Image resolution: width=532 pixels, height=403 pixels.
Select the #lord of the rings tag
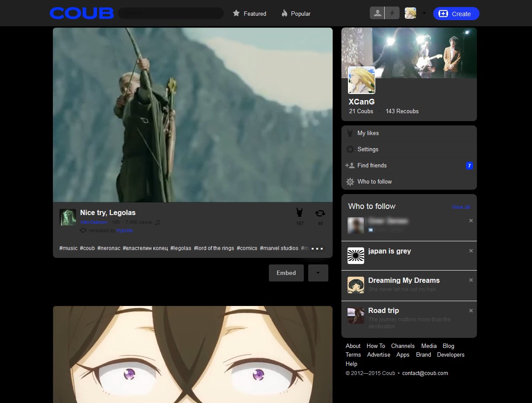click(214, 248)
